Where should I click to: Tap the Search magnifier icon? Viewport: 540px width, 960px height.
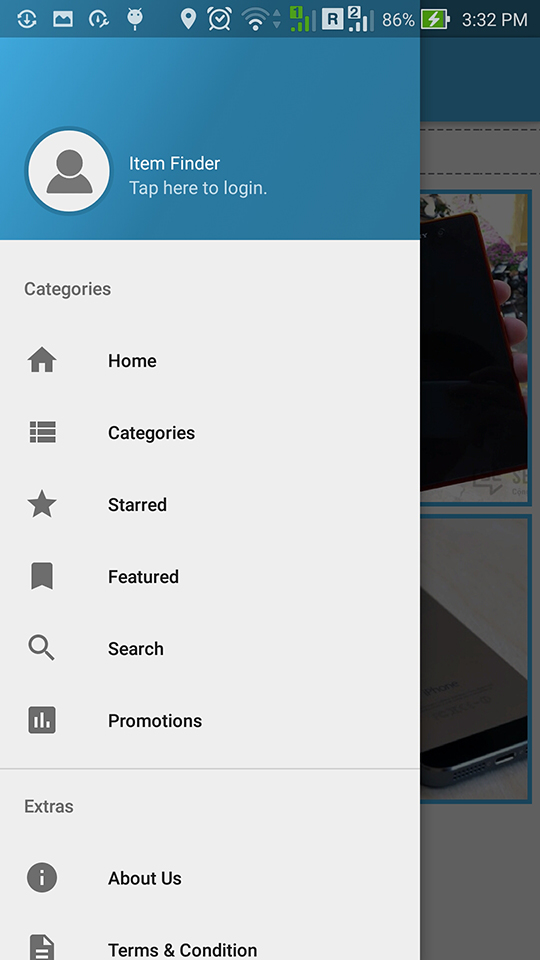click(42, 648)
